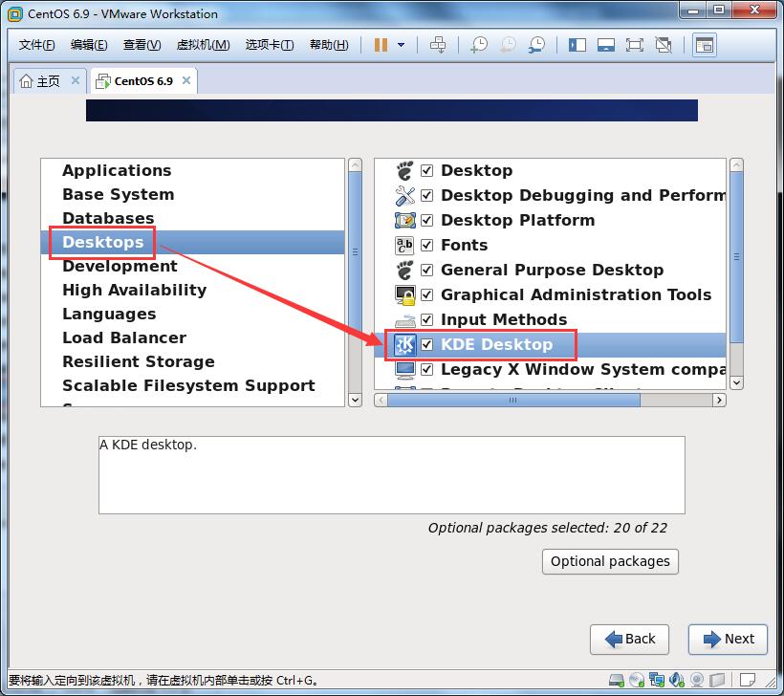Toggle the thumbnail bar icon in the toolbar

coord(606,45)
